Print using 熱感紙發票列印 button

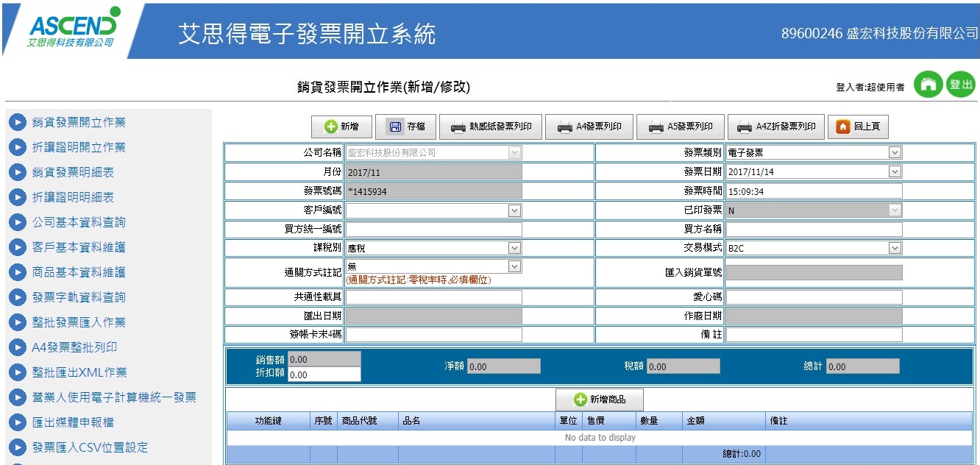click(x=491, y=127)
